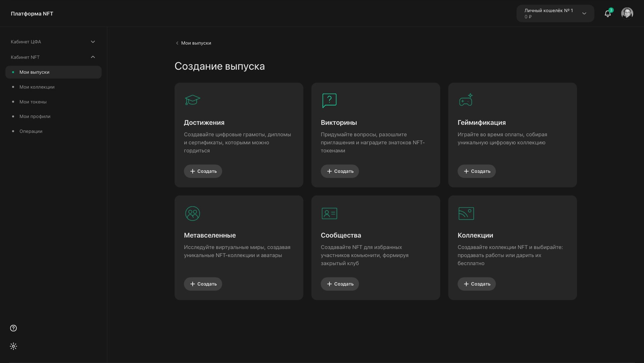
Task: Click the graduation cap Достижения icon
Action: (193, 100)
